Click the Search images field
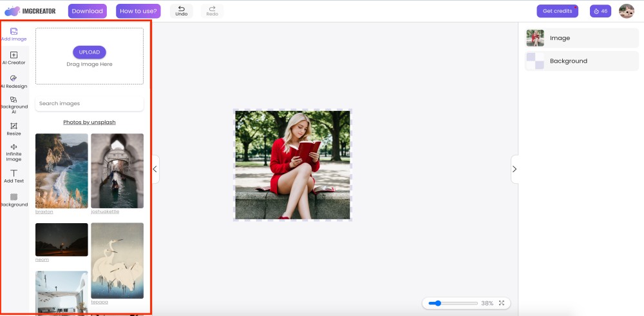644x316 pixels. coord(89,103)
